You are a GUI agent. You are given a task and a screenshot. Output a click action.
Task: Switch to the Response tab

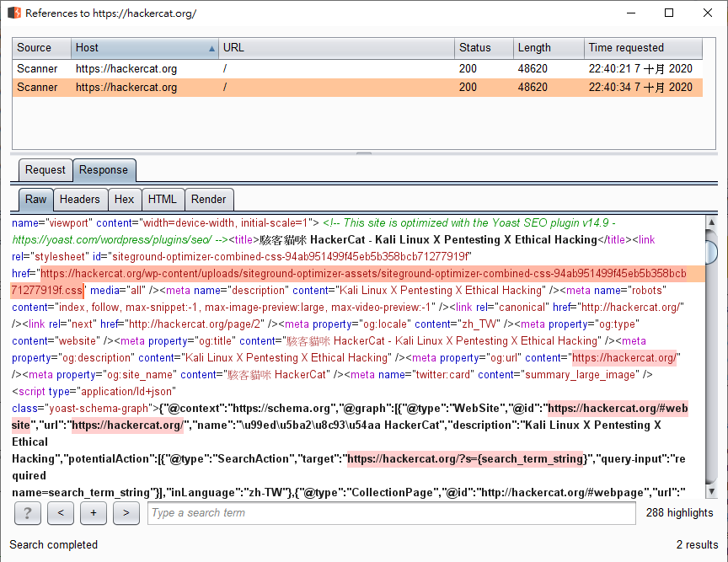coord(104,170)
